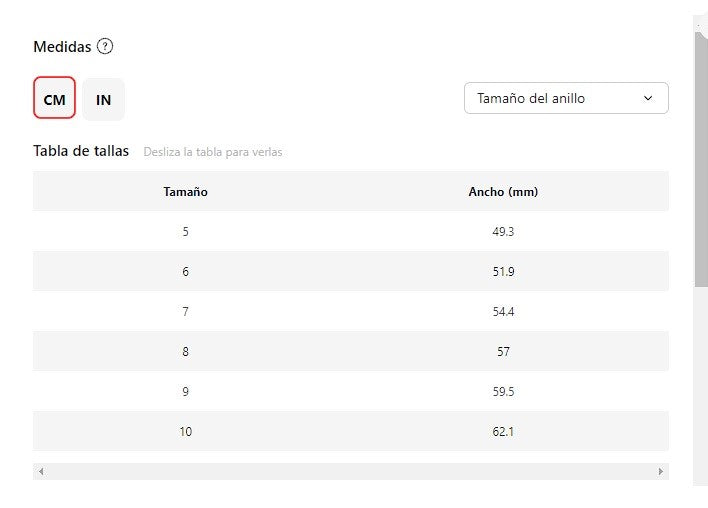Screen dimensions: 708x508
Task: Open the Tamaño del anillo dropdown
Action: point(565,98)
